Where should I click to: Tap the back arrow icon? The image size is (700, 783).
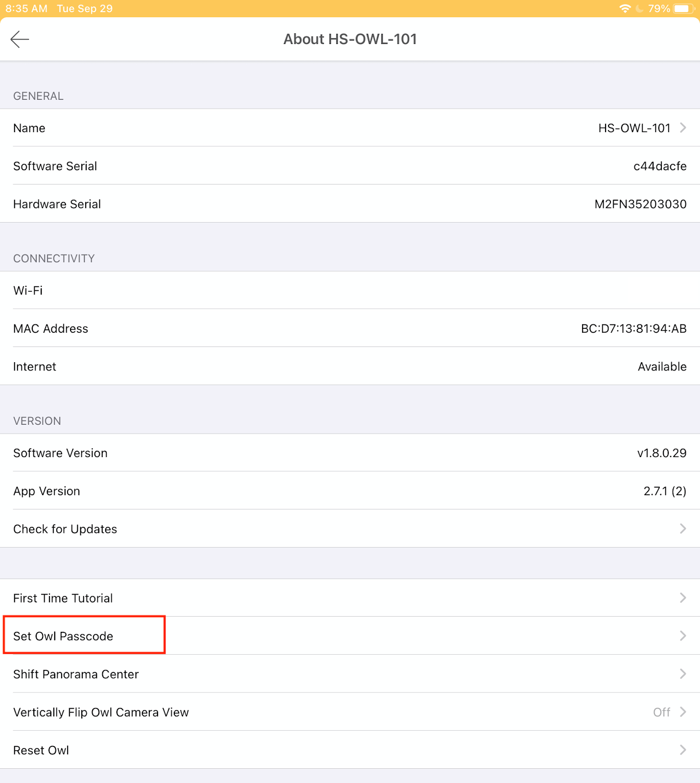coord(20,39)
